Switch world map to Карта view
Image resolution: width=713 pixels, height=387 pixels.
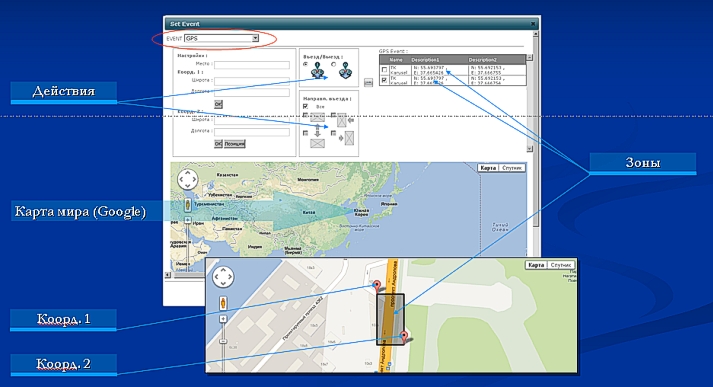tap(488, 168)
